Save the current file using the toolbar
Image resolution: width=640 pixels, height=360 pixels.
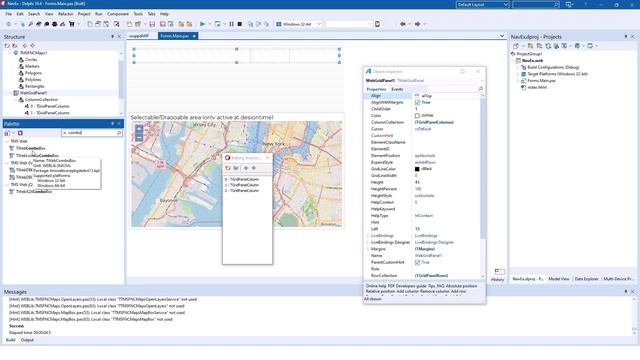[x=152, y=24]
